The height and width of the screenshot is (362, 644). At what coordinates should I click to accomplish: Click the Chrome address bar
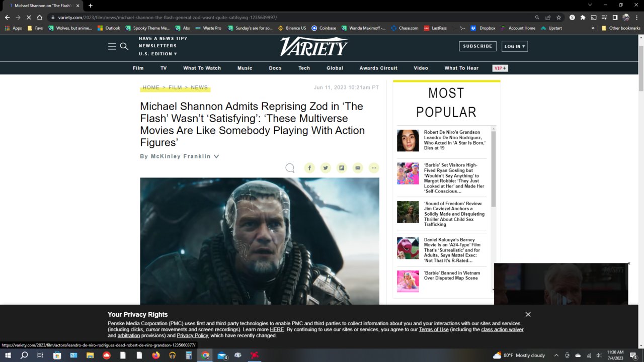(292, 17)
